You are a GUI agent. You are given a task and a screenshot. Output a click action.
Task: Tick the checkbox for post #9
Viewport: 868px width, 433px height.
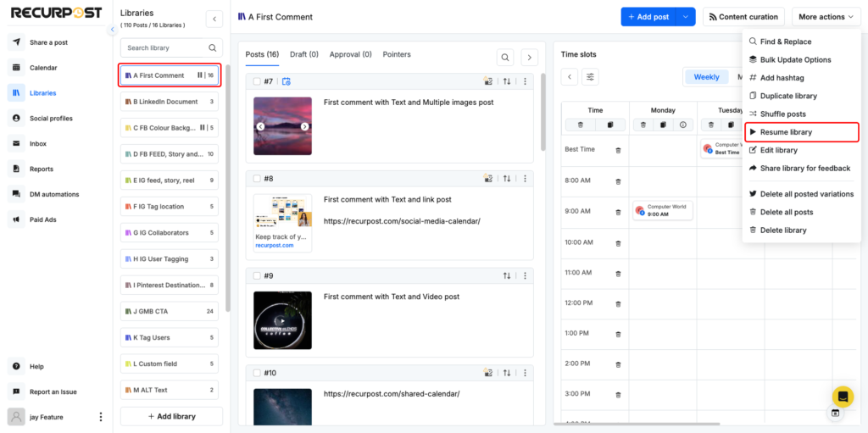tap(256, 275)
